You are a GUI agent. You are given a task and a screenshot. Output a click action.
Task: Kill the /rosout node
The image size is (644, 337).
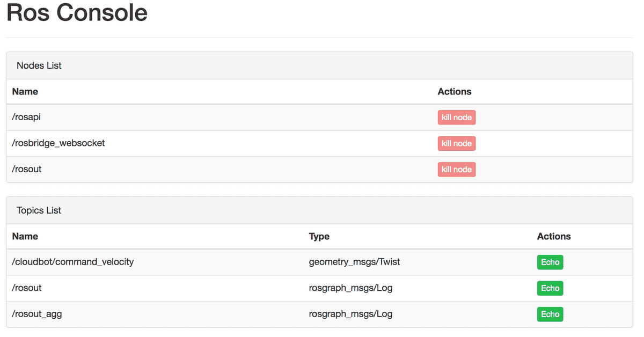[x=456, y=170]
